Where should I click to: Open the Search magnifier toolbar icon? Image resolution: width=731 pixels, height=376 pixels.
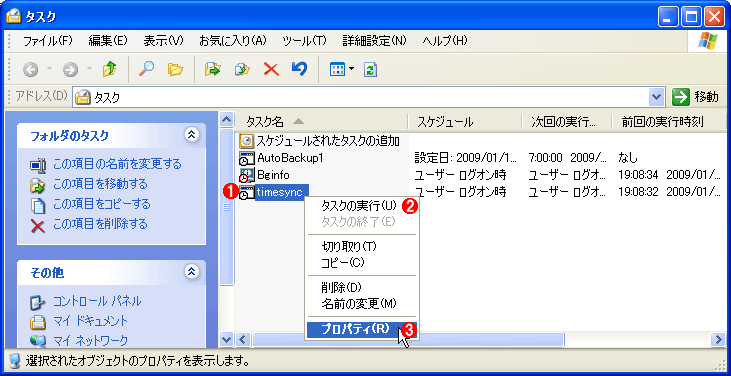[x=146, y=70]
